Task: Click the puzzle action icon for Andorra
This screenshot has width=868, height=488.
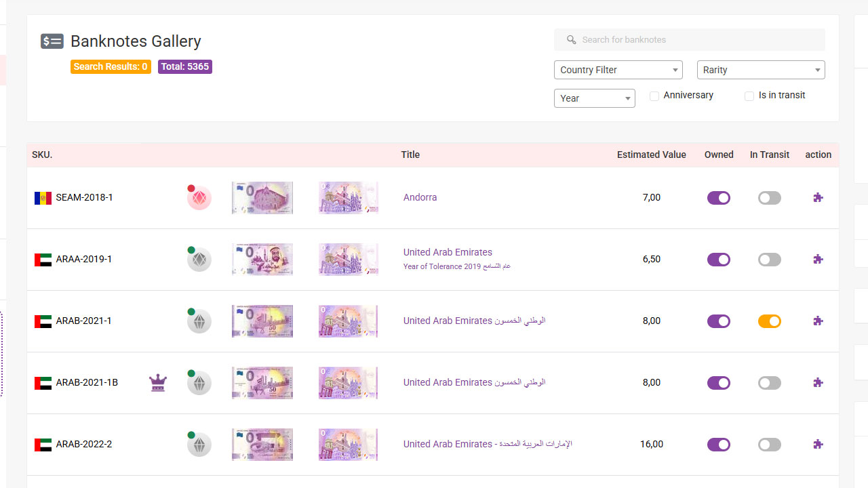Action: pos(818,198)
